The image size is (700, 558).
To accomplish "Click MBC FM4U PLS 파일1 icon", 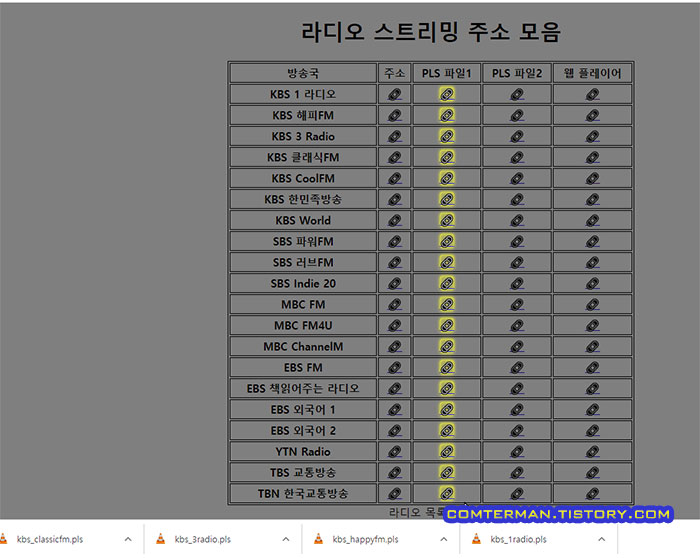I will [x=447, y=326].
